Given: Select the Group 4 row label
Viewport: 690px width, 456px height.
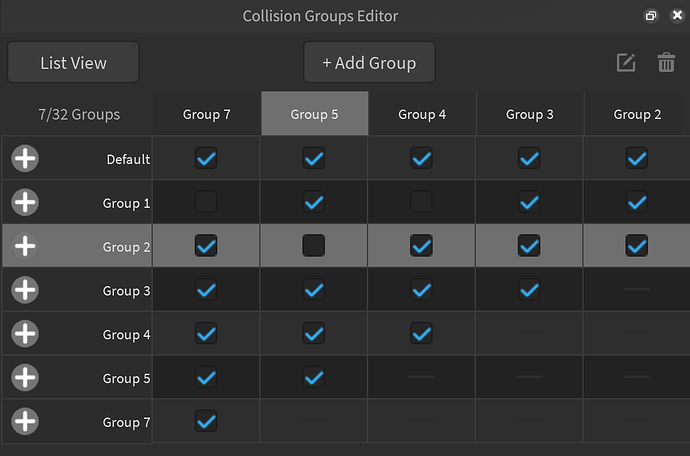Looking at the screenshot, I should point(126,334).
